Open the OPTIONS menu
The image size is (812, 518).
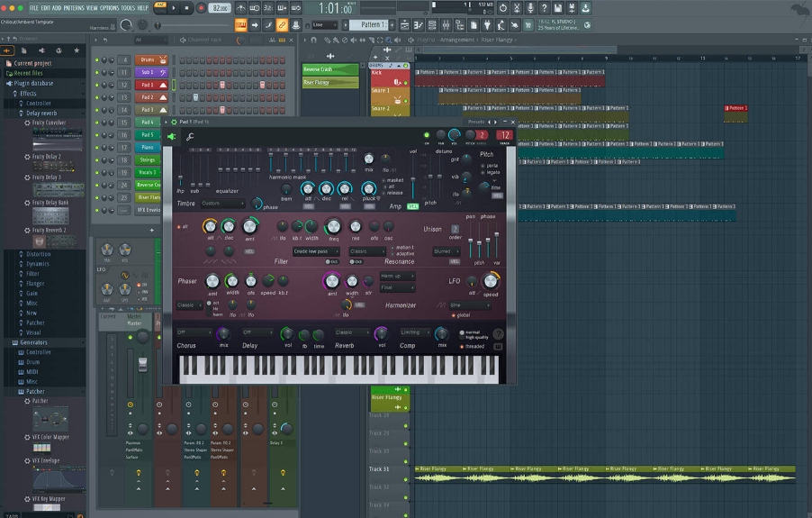tap(109, 8)
